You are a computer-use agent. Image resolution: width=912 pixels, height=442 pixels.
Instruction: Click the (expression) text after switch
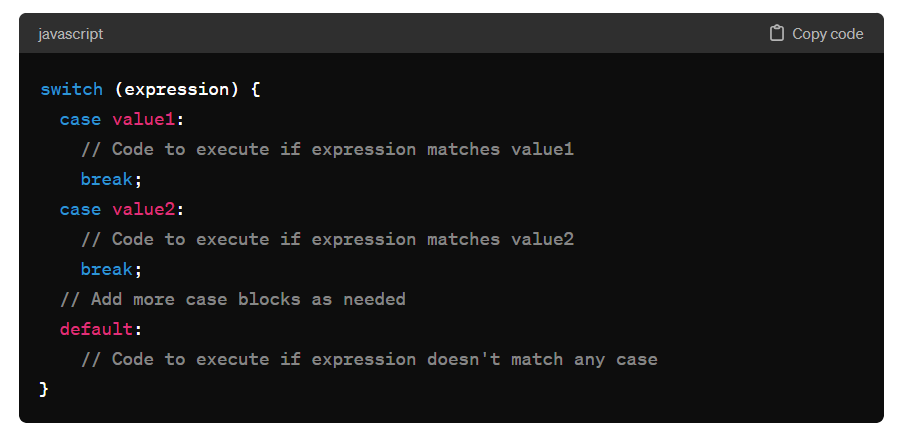point(176,89)
